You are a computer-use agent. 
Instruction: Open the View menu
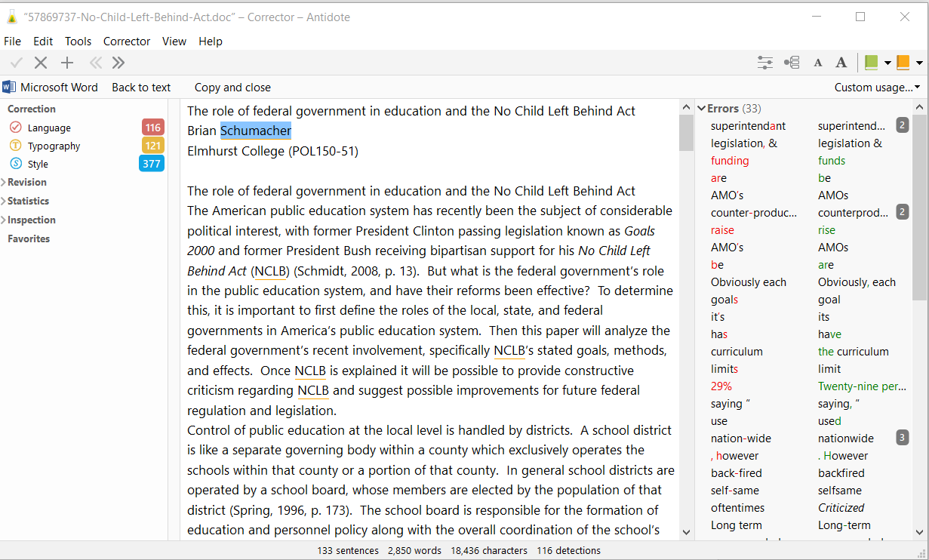[x=174, y=42]
